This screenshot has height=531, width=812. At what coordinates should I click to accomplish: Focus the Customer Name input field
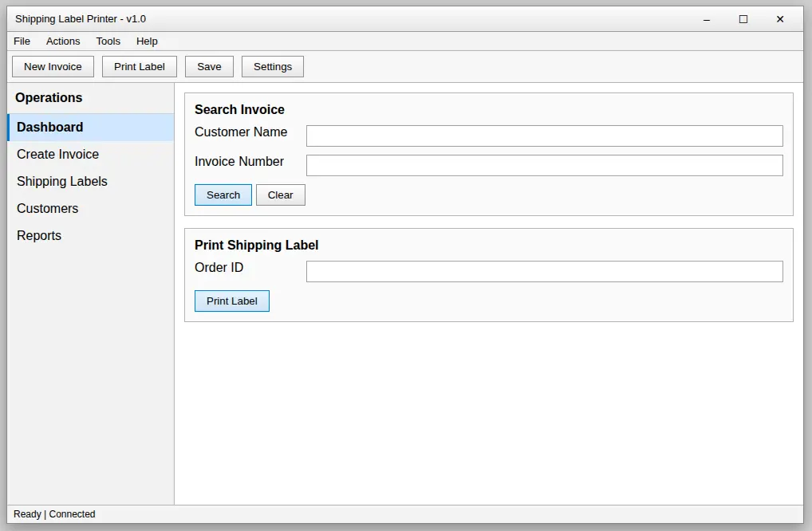[x=544, y=136]
